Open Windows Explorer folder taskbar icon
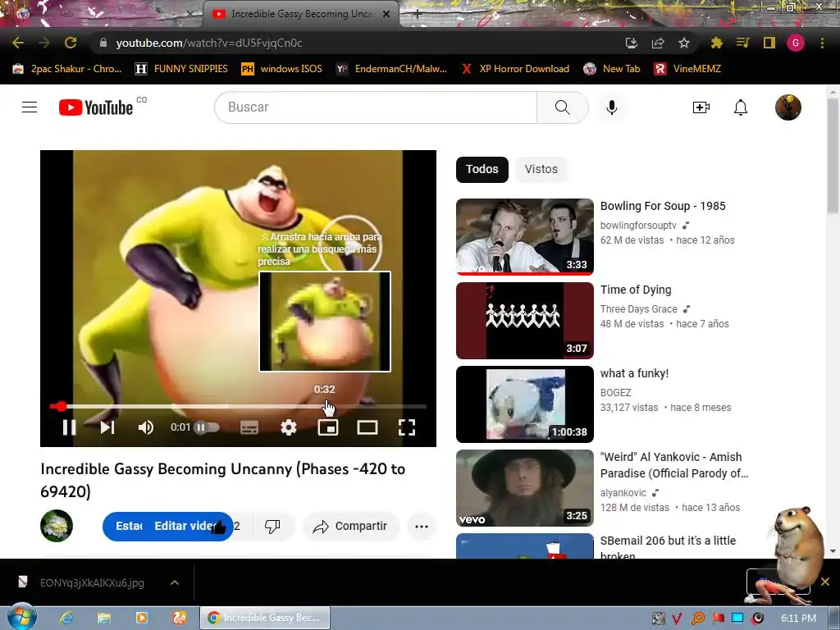The width and height of the screenshot is (840, 630). [104, 618]
